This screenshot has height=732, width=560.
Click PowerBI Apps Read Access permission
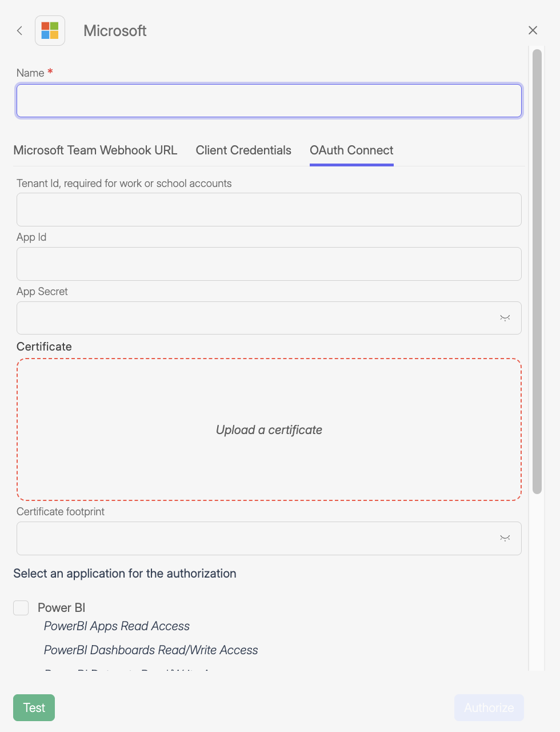(x=117, y=626)
